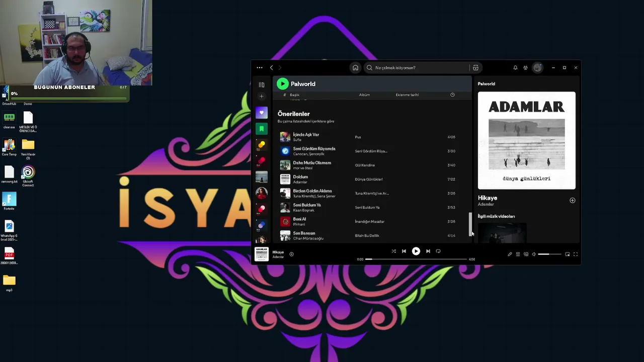
Task: Click the now-playing album art in player bar
Action: [x=262, y=254]
